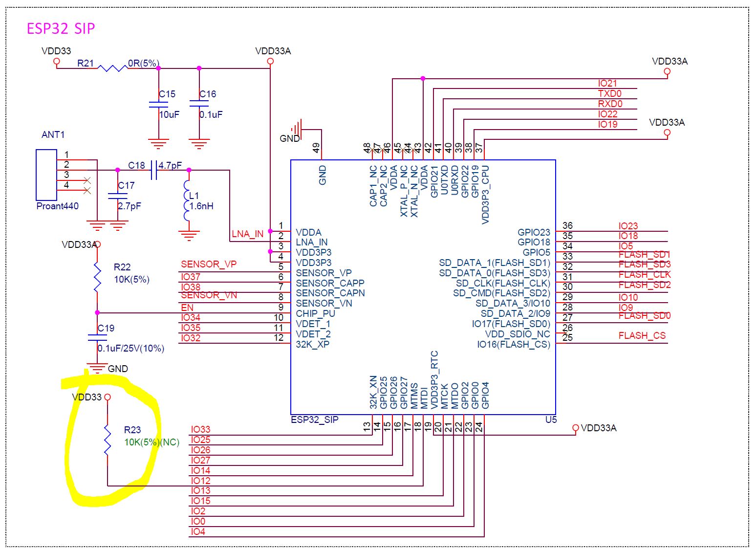Click the 0R(5%) resistor value
Image resolution: width=756 pixels, height=552 pixels.
click(x=143, y=64)
